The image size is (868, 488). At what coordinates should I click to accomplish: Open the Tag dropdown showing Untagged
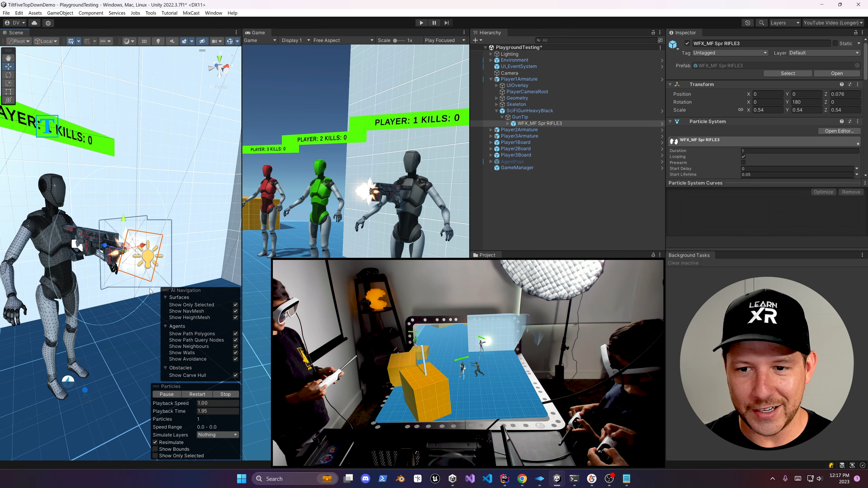[730, 53]
